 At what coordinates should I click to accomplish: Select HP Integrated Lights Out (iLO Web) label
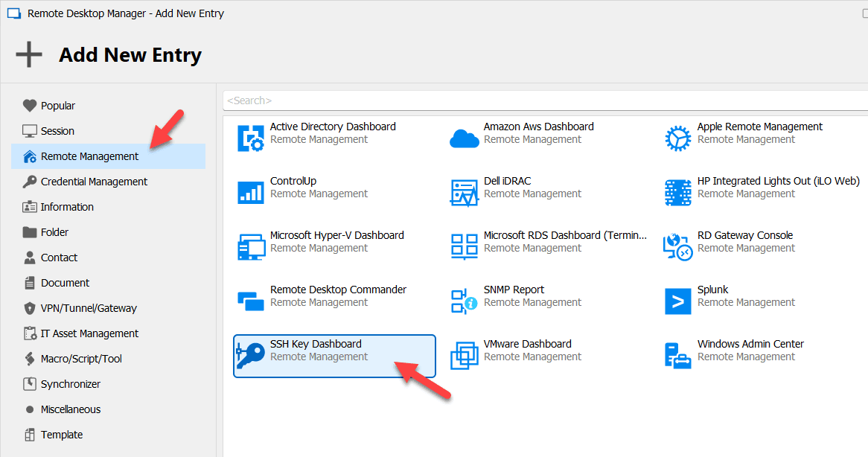click(x=779, y=181)
